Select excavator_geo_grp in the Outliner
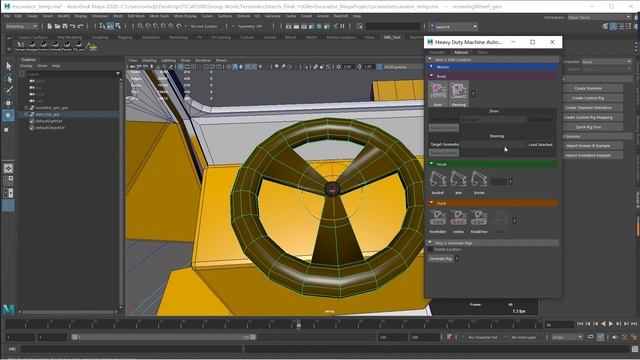Screen dimensions: 640x360 click(51, 108)
